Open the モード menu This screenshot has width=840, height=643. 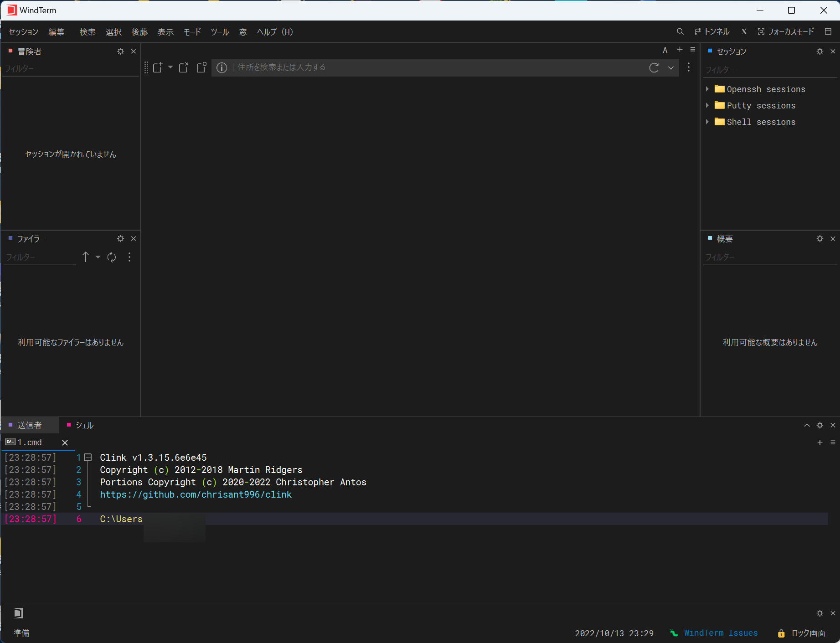[x=192, y=32]
